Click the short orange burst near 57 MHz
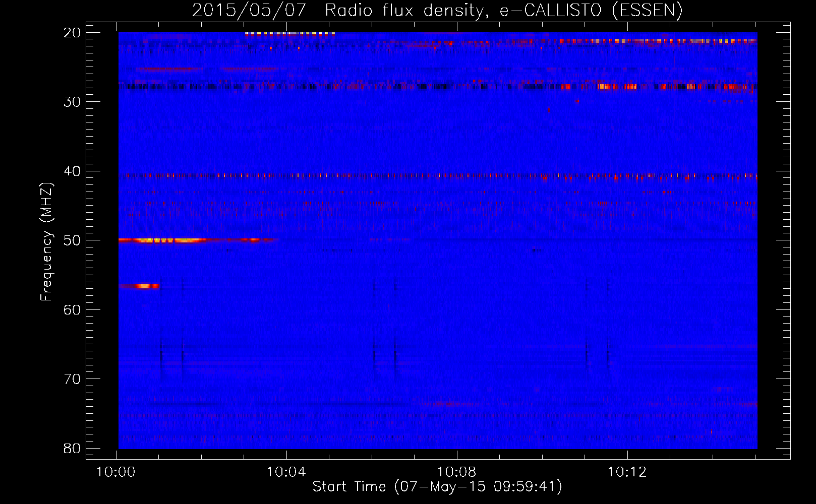The image size is (816, 504). tap(139, 286)
